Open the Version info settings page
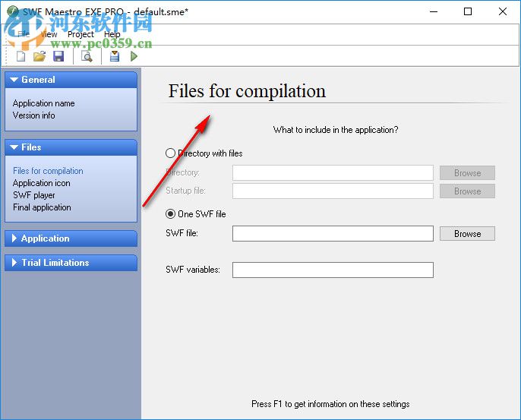Image resolution: width=521 pixels, height=420 pixels. coord(34,115)
